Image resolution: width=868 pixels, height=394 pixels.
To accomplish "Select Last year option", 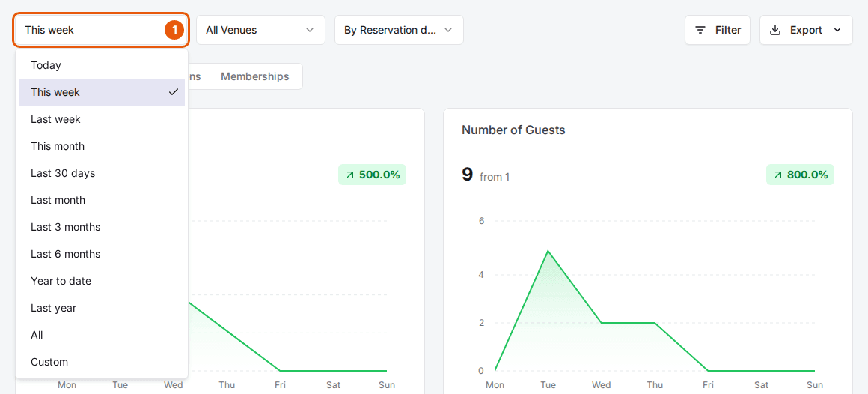I will point(102,308).
